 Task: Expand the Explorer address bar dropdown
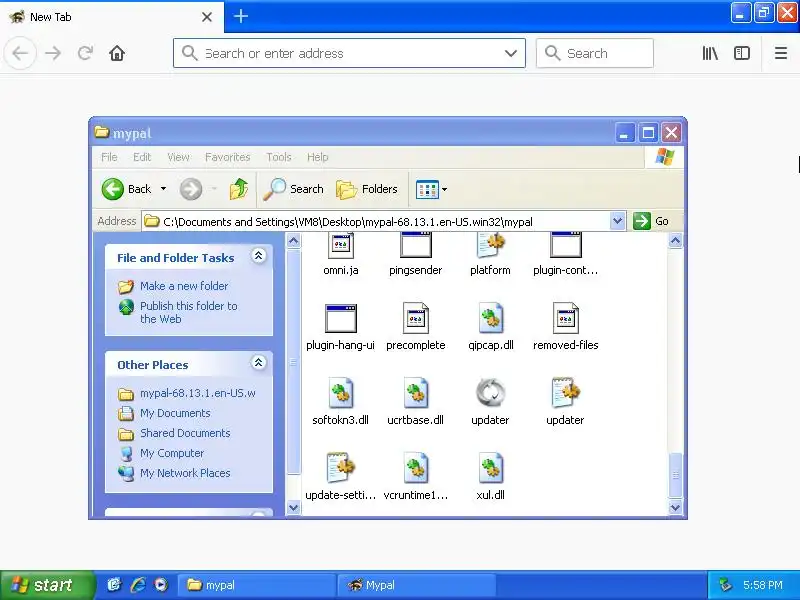click(x=617, y=221)
